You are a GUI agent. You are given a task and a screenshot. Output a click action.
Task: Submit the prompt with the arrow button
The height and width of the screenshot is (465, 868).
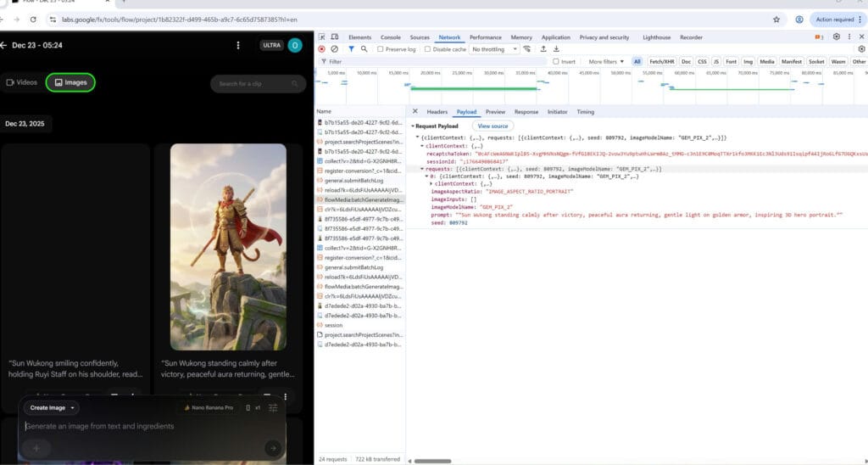[272, 448]
